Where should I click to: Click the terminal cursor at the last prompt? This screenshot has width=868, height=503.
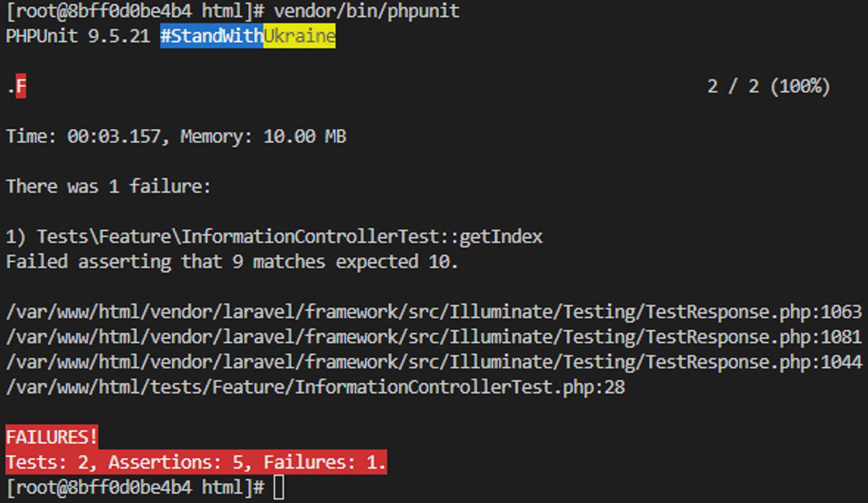[x=278, y=487]
